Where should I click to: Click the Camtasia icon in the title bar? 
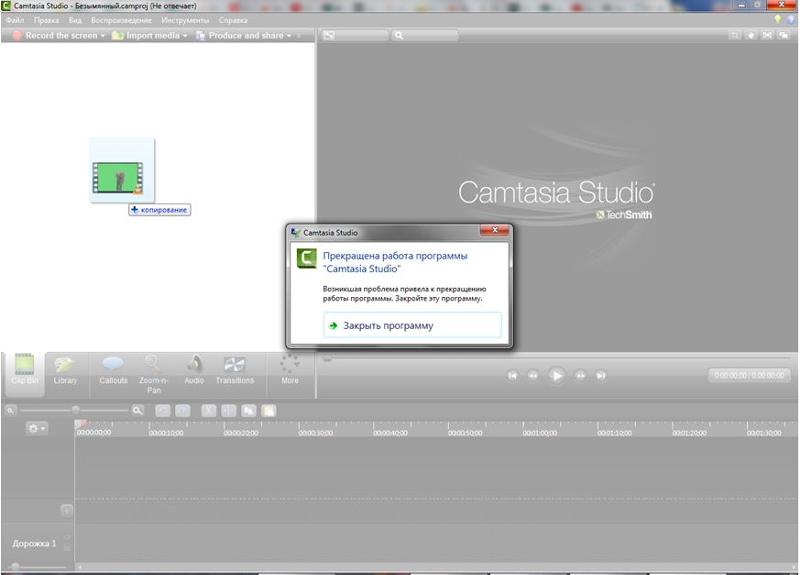[6, 6]
